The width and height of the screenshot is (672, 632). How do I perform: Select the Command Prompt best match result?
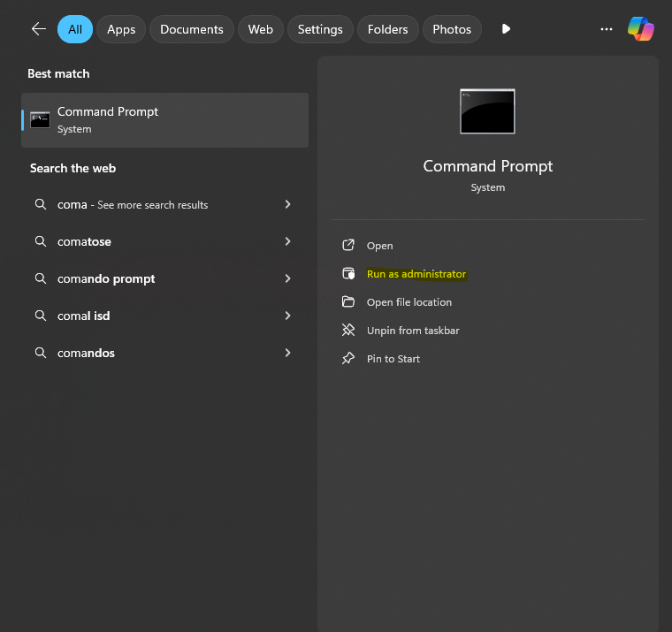click(x=165, y=120)
